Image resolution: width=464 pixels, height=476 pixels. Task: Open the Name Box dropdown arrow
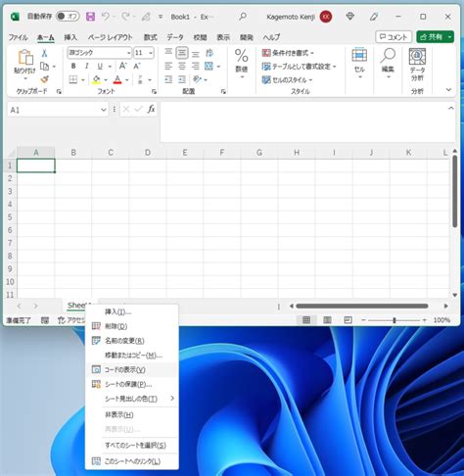pyautogui.click(x=104, y=110)
